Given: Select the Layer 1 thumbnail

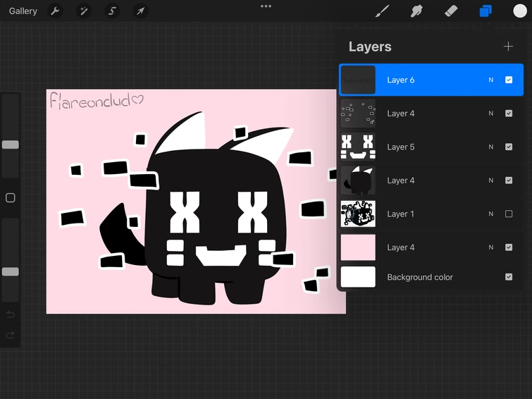Looking at the screenshot, I should 358,214.
